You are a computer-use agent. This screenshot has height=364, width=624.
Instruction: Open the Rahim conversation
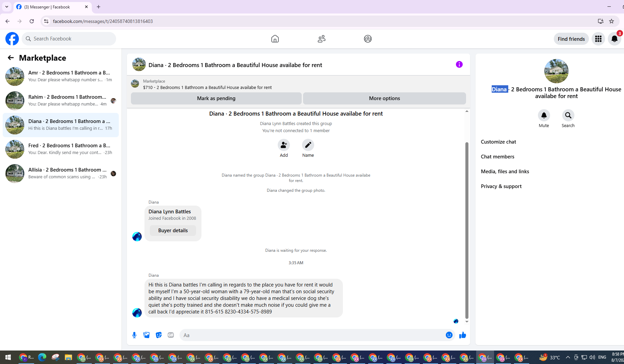coord(61,101)
